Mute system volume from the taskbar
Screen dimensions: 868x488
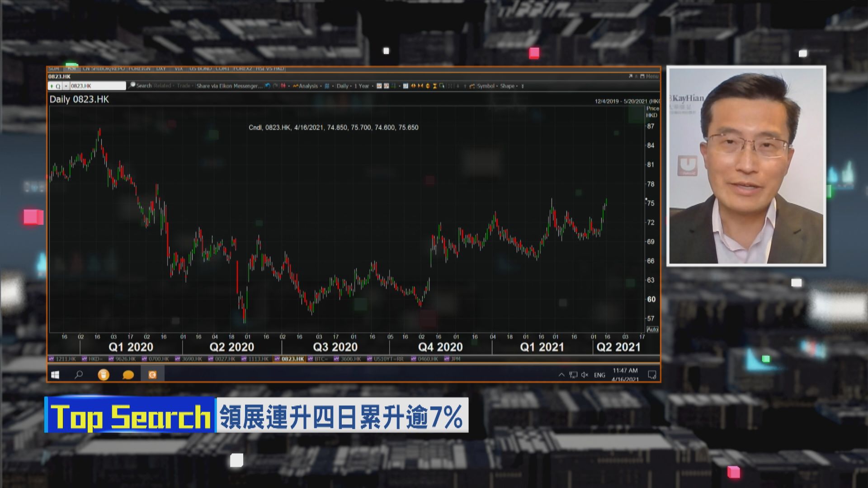(586, 375)
